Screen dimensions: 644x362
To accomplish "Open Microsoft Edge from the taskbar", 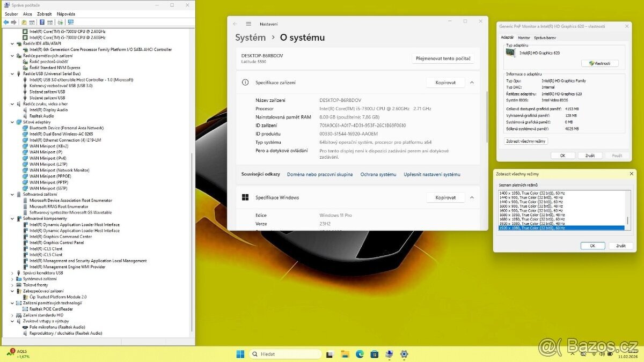I will click(x=360, y=354).
